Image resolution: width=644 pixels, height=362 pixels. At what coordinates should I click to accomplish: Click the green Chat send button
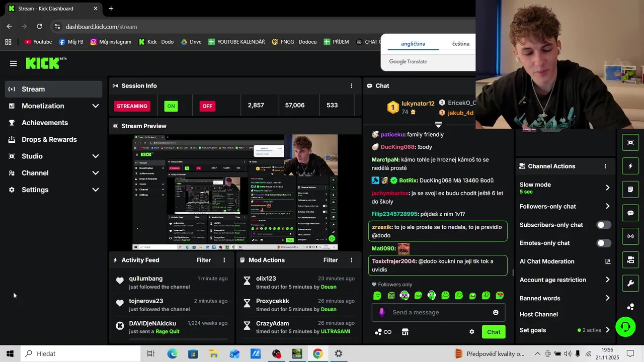(x=494, y=332)
